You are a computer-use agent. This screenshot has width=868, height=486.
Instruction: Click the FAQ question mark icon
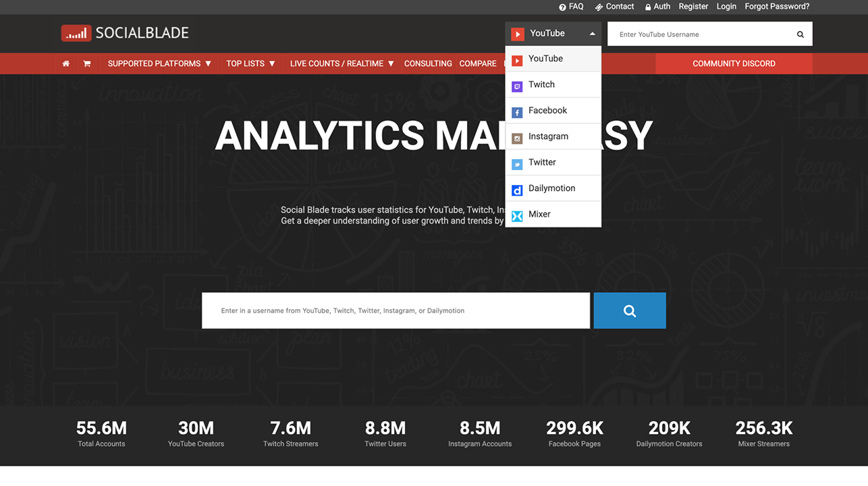click(x=562, y=7)
